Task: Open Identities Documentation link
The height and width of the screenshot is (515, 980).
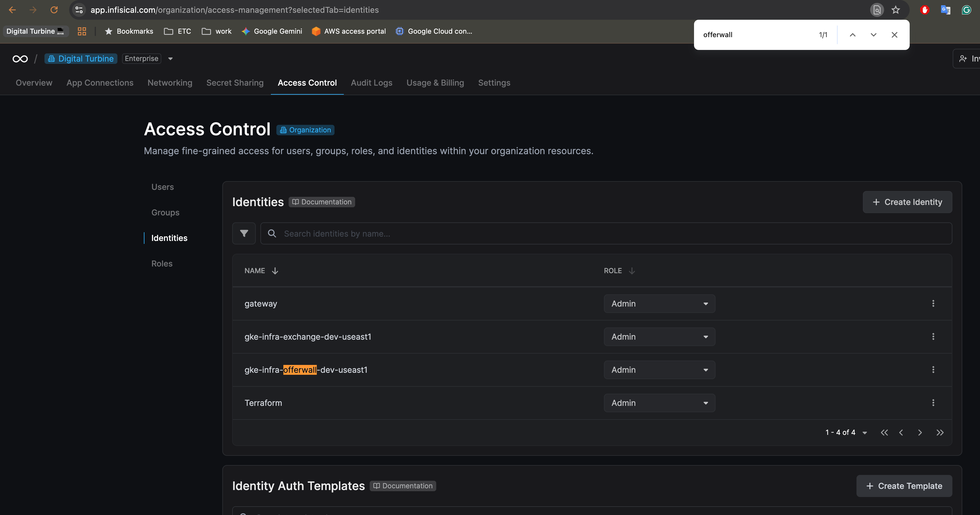Action: coord(322,202)
